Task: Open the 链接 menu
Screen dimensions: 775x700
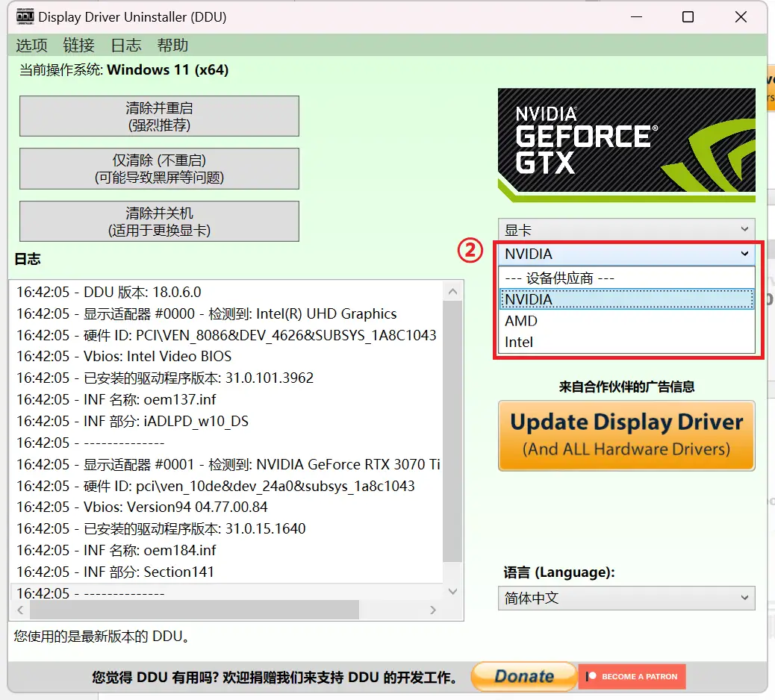Action: click(78, 45)
